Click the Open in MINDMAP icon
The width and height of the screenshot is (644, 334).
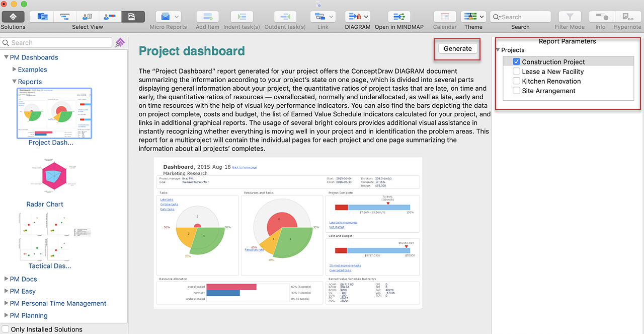[399, 17]
